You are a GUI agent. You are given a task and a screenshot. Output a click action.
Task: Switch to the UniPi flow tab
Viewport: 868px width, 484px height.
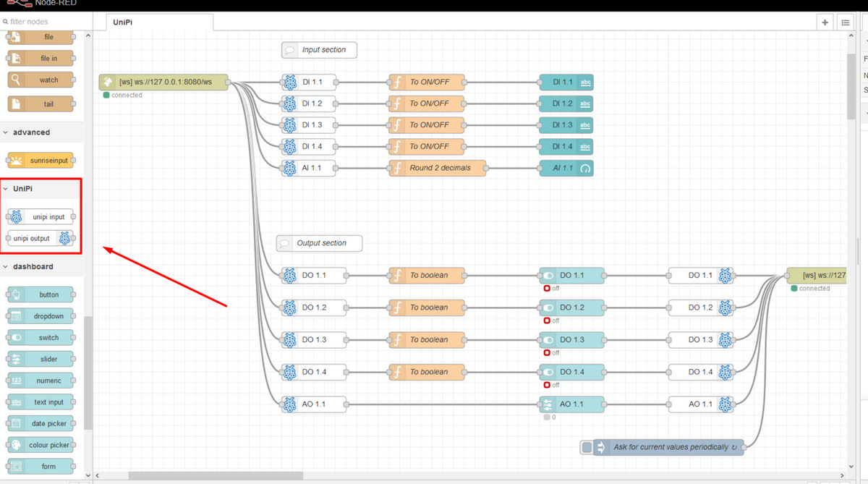[x=159, y=22]
